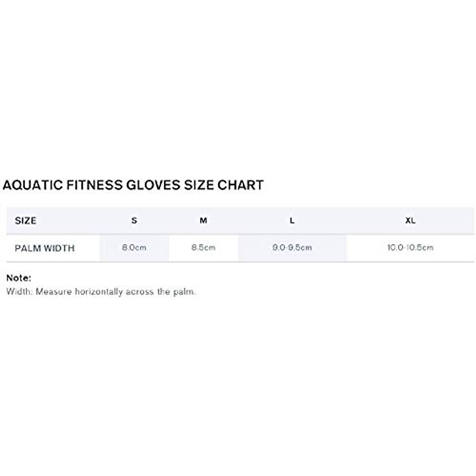Select the 8.5cm palm width cell
The height and width of the screenshot is (476, 476).
point(203,248)
